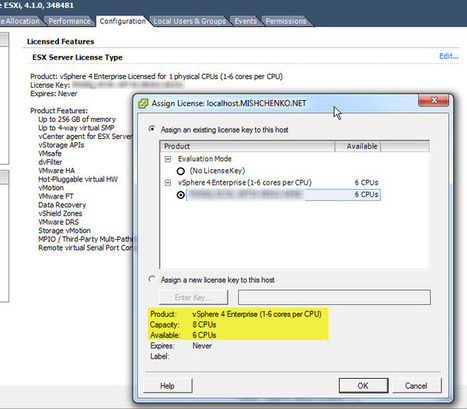Select the blurred vSphere 4 Enterprise key radio
This screenshot has height=409, width=467.
coord(180,195)
